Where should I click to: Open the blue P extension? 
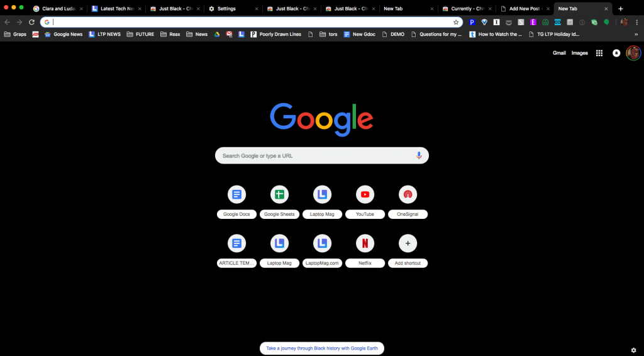pos(472,22)
